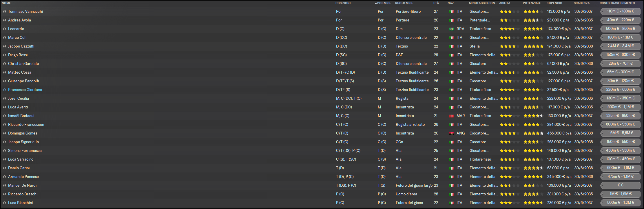
Task: Open the highlighted Francesco Giordano name link
Action: click(25, 90)
